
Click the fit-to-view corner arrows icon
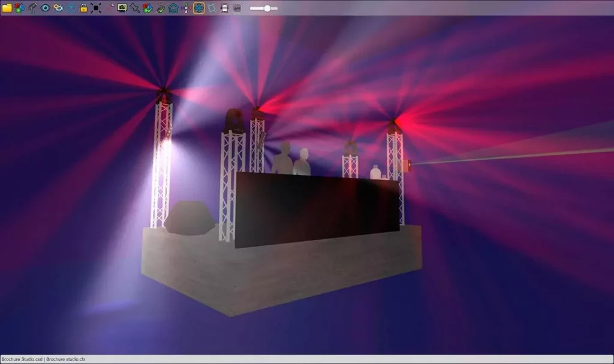96,8
